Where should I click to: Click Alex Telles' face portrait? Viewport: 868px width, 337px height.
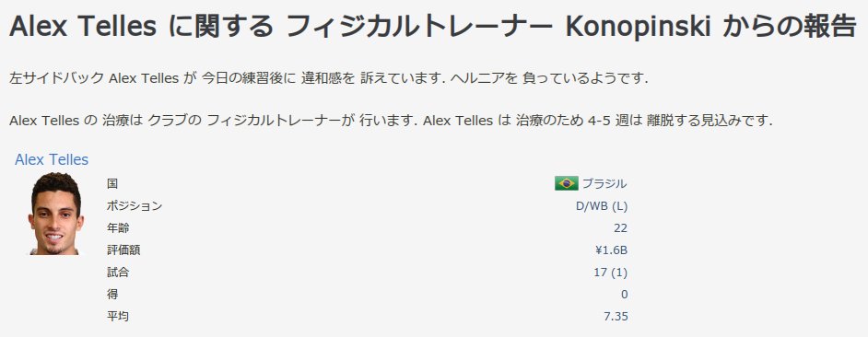pos(55,214)
